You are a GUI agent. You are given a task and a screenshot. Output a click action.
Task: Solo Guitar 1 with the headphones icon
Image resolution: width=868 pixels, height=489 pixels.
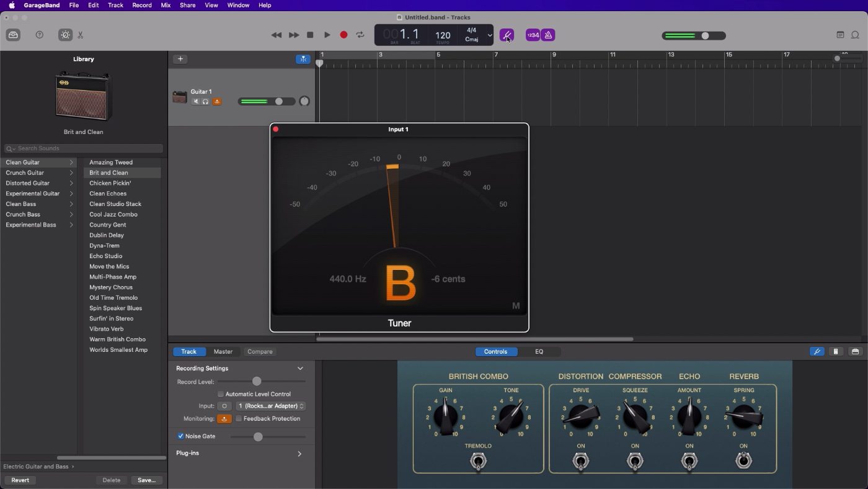coord(206,102)
